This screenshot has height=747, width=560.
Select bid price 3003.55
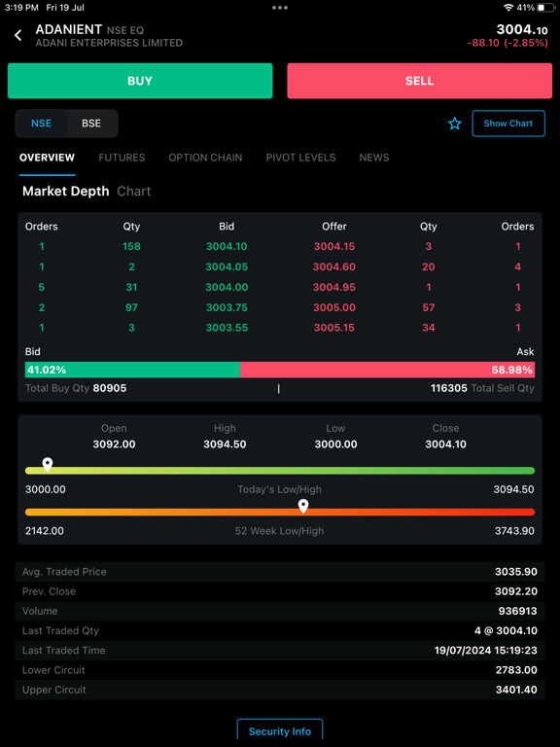227,328
